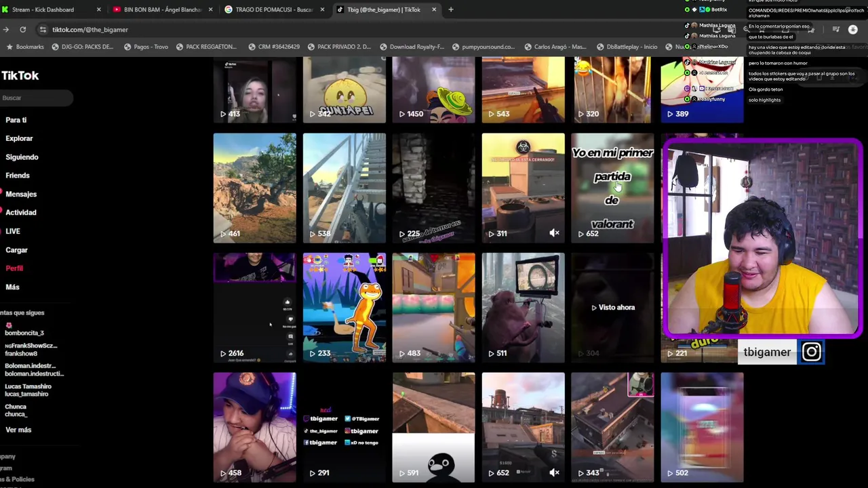Click the Instagram icon next to tbigamer
Image resolution: width=868 pixels, height=488 pixels.
pyautogui.click(x=812, y=352)
